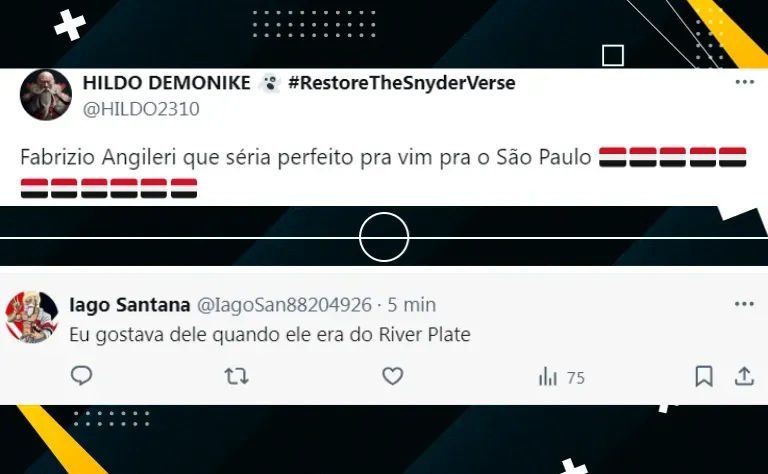The image size is (768, 474).
Task: View analytics showing 75 views
Action: (x=561, y=378)
